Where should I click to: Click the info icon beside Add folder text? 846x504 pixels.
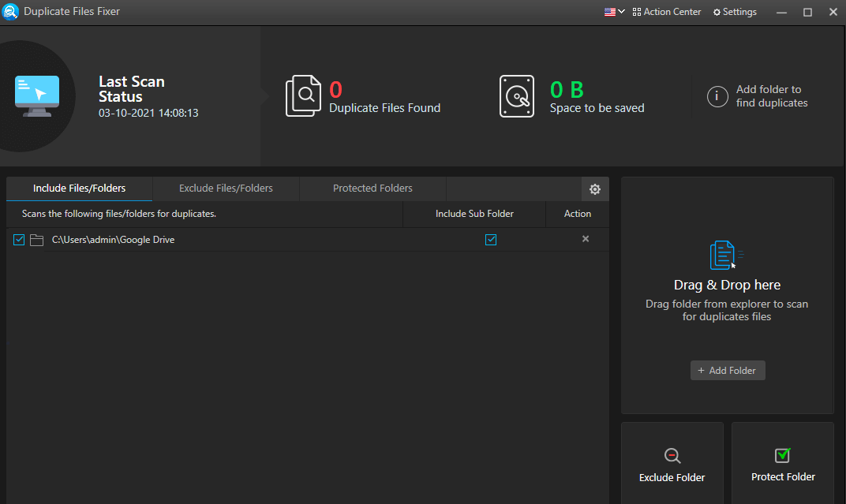(717, 96)
